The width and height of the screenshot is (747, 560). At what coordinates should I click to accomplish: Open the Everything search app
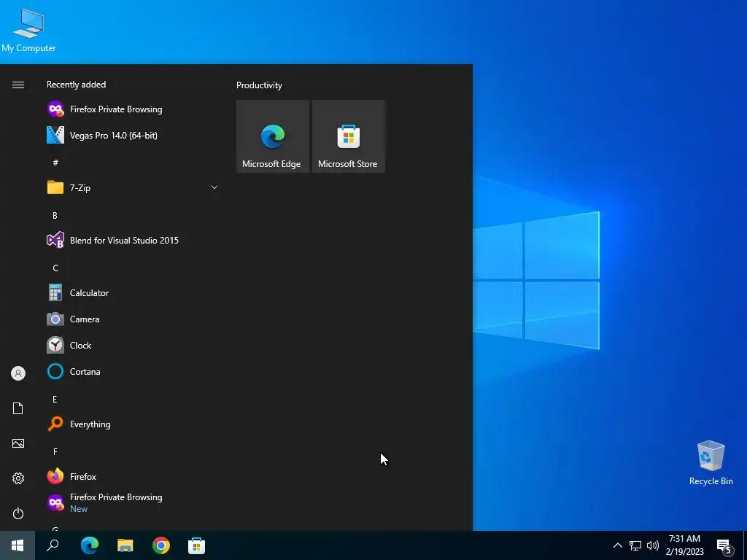pos(133,424)
